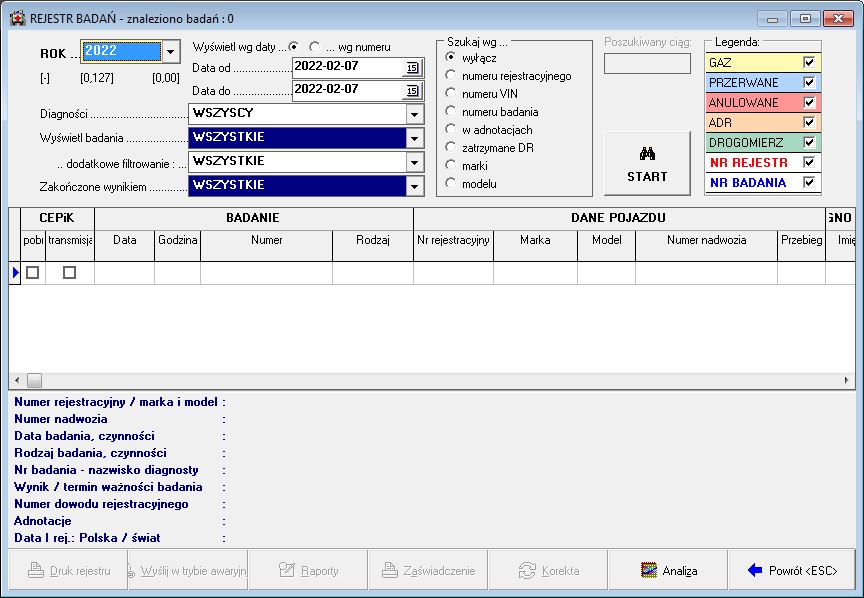Open the Diagności dropdown list
This screenshot has width=864, height=598.
(414, 114)
